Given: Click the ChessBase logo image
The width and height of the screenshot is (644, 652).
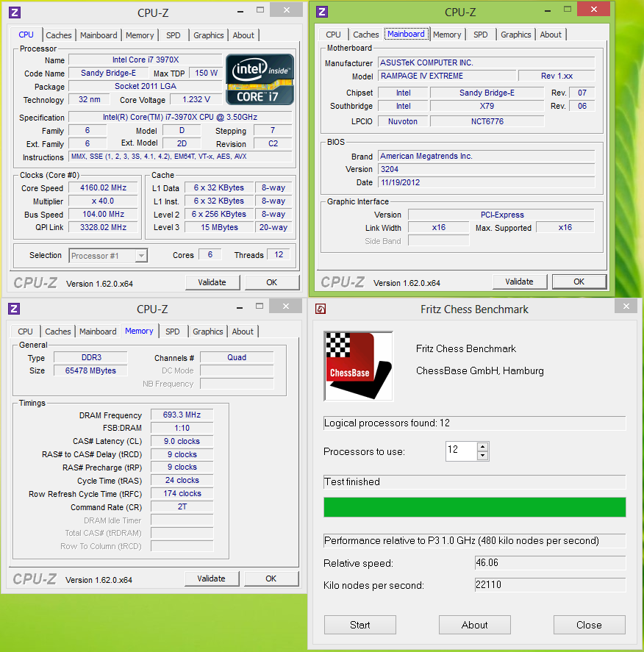Looking at the screenshot, I should [x=358, y=366].
